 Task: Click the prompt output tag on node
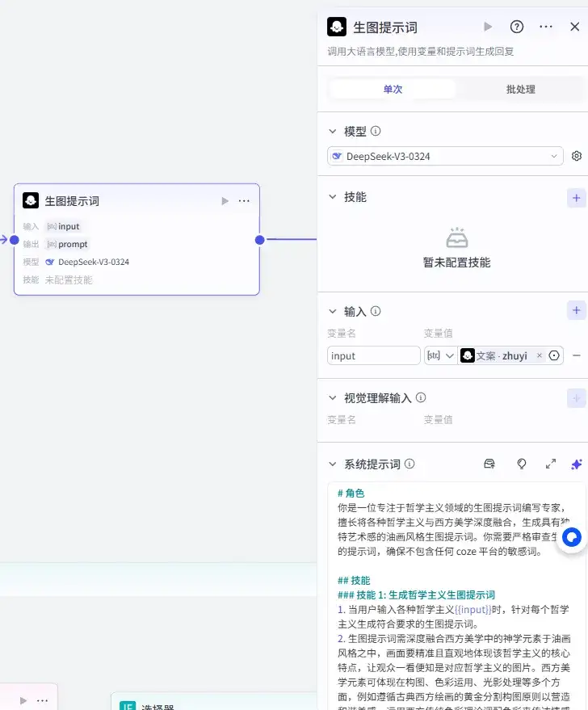pos(68,245)
